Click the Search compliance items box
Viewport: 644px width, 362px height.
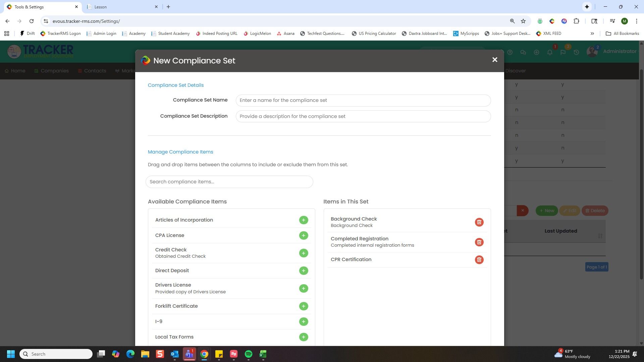point(229,182)
